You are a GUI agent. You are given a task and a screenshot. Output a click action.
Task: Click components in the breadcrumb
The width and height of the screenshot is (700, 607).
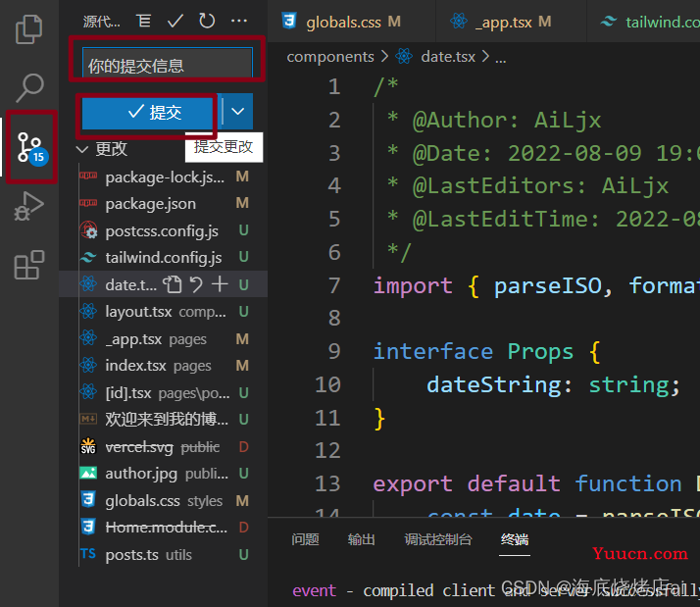coord(330,57)
